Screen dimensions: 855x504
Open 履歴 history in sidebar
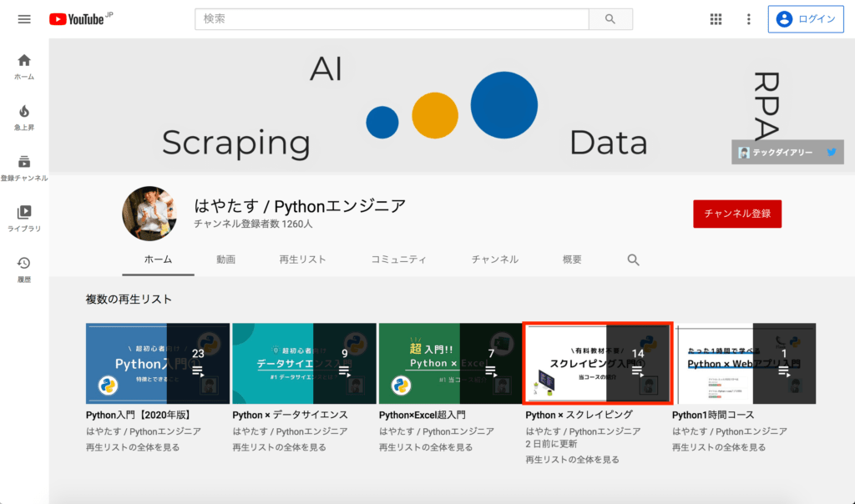tap(24, 270)
